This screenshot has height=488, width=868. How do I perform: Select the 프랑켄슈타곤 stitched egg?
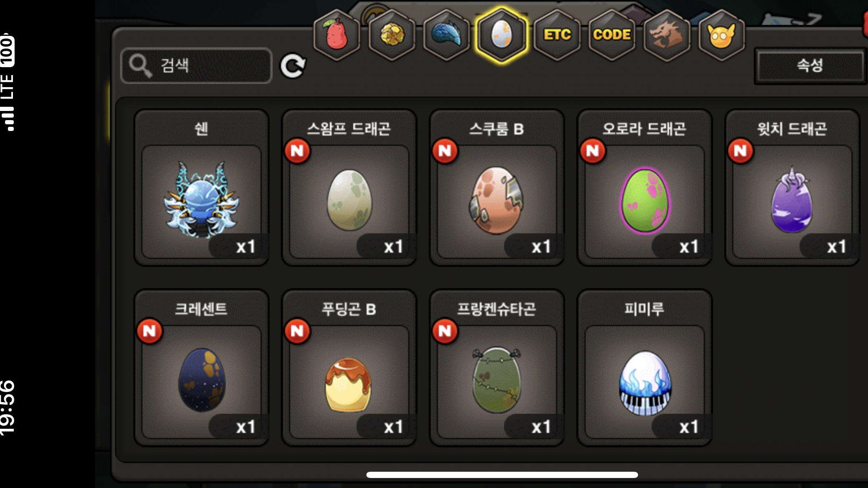tap(497, 368)
